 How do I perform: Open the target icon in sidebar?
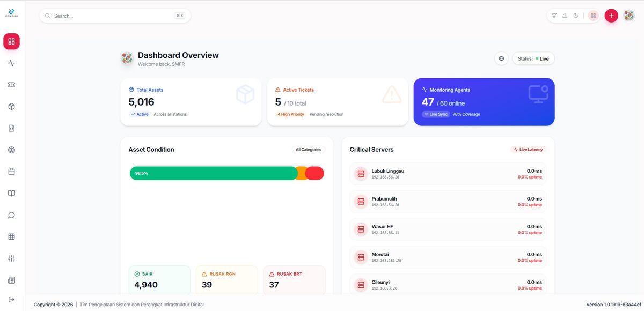point(11,150)
